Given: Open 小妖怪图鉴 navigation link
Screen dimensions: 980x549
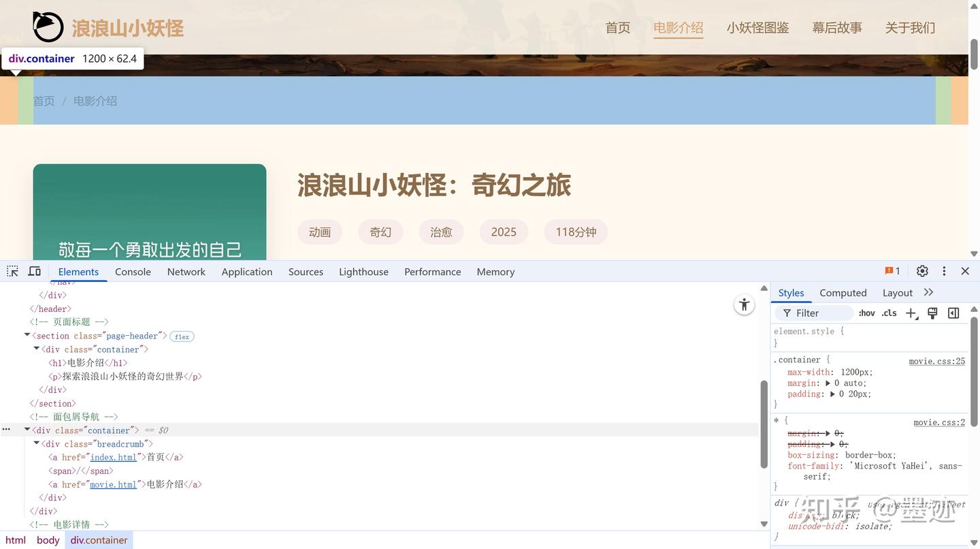Looking at the screenshot, I should coord(757,28).
